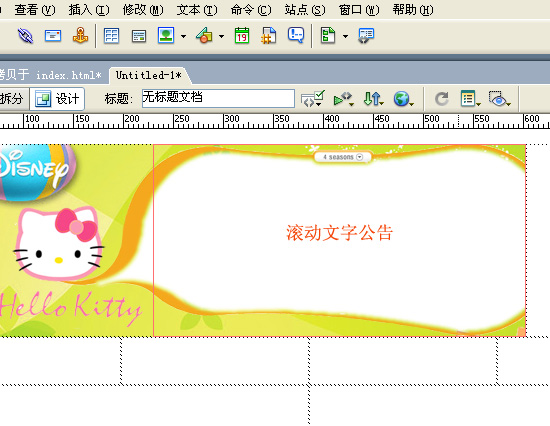Select the Untitled-1 document tab
Screen dimensions: 550x426
(x=149, y=75)
